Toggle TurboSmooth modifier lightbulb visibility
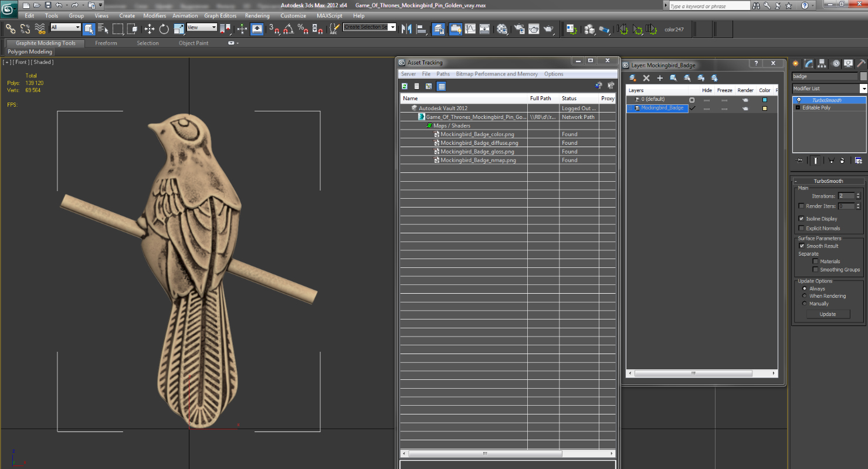 tap(799, 100)
